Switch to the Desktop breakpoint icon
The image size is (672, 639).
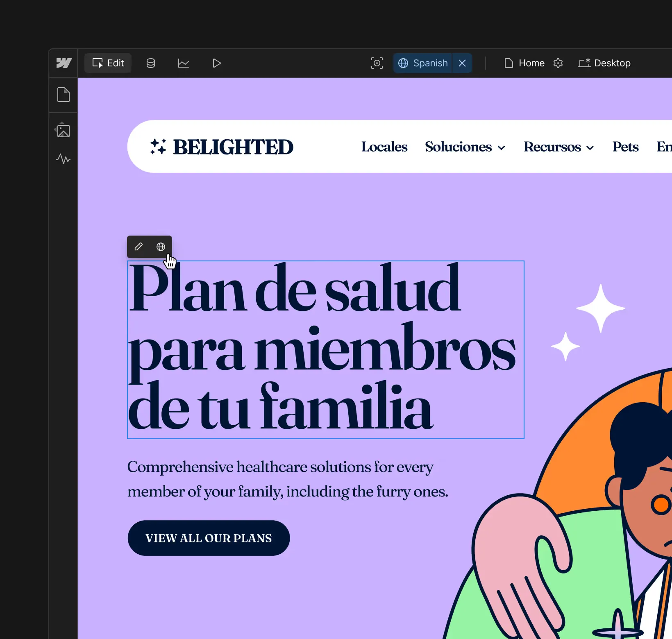(x=604, y=63)
